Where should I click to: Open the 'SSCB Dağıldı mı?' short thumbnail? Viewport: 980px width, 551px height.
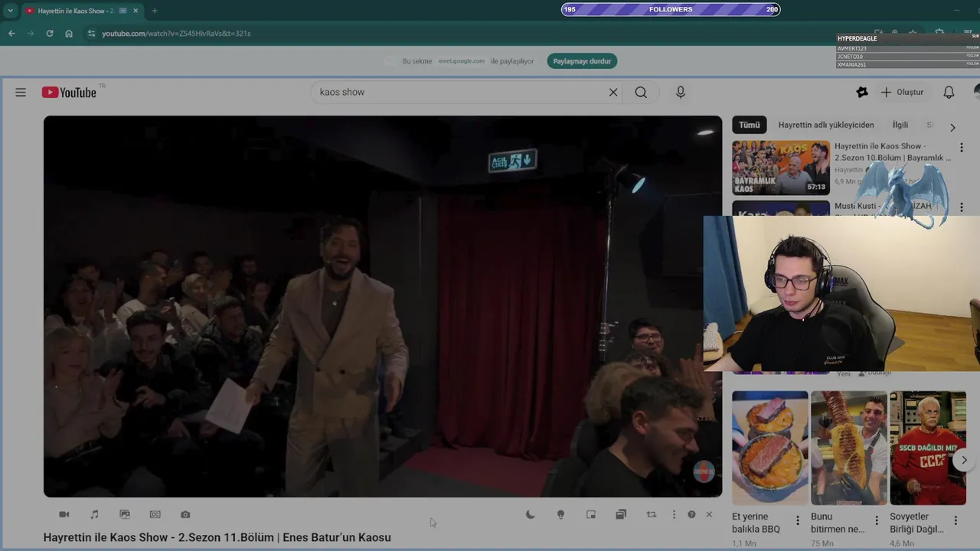tap(928, 448)
